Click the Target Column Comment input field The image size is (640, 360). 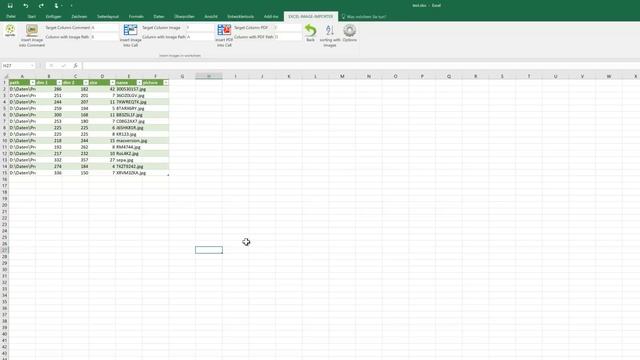[105, 28]
